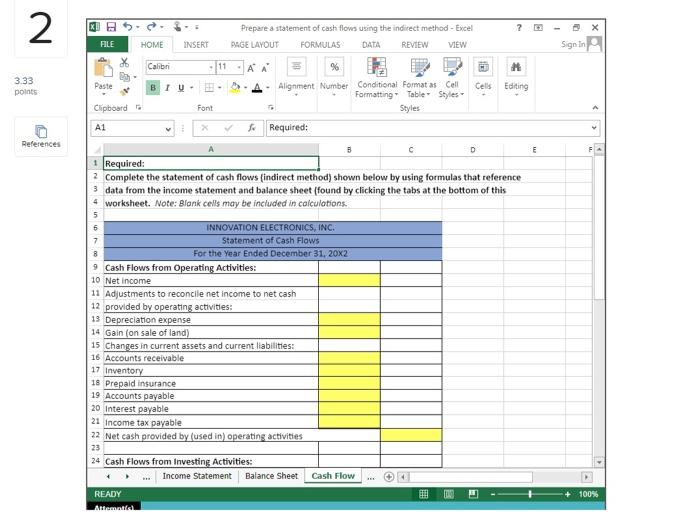This screenshot has height=520, width=700.
Task: Switch to the INSERT tab
Action: pos(196,45)
